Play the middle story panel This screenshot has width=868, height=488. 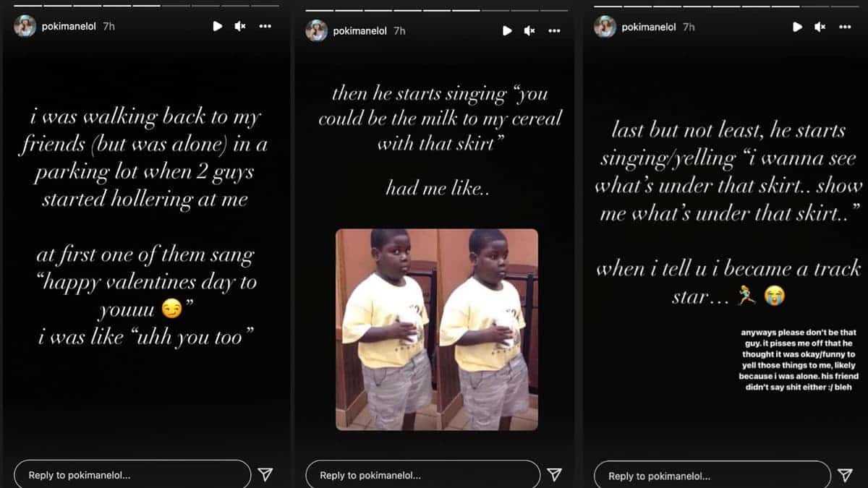tap(507, 30)
